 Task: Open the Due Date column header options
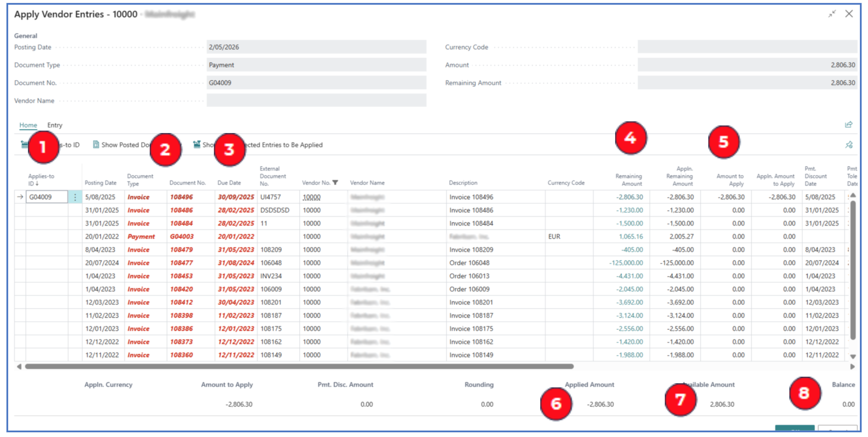tap(229, 183)
